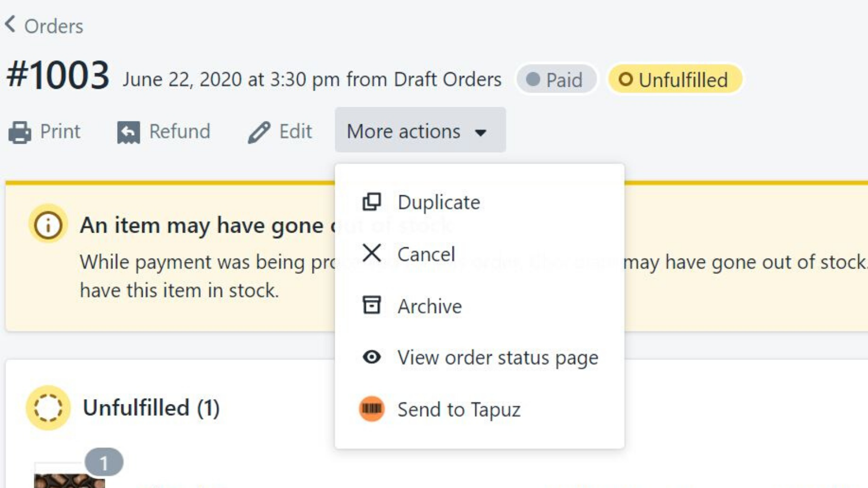
Task: Select the Edit pencil icon
Action: tap(260, 131)
